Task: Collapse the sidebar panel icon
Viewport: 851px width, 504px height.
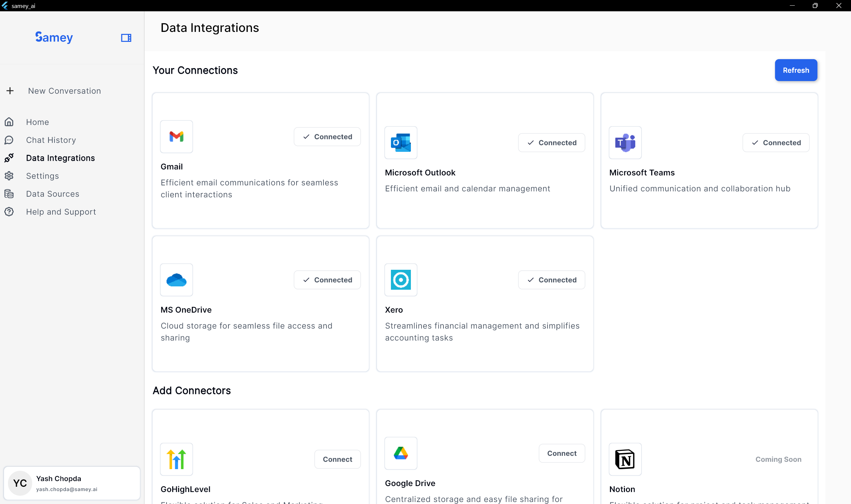Action: 126,38
